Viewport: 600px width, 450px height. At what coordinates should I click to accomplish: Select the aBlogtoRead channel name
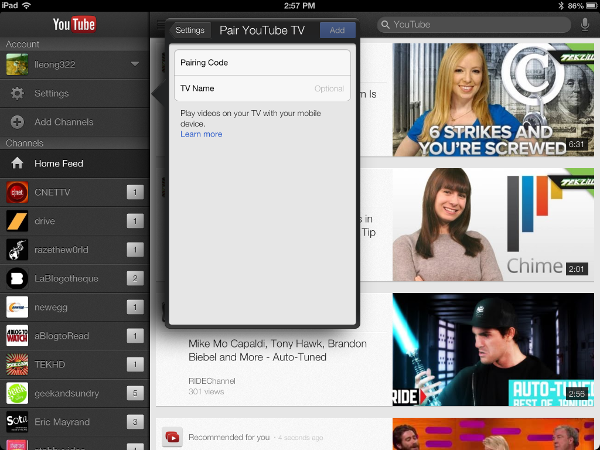coord(62,336)
